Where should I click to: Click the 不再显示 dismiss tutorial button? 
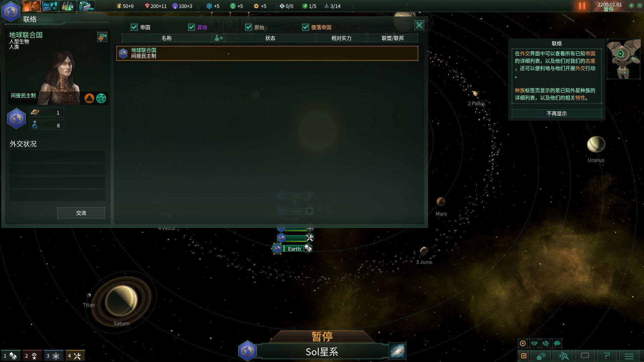click(556, 114)
